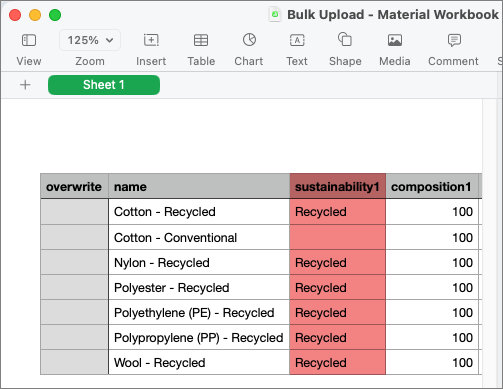Open the Media toolbar icon
This screenshot has width=503, height=389.
(x=395, y=40)
